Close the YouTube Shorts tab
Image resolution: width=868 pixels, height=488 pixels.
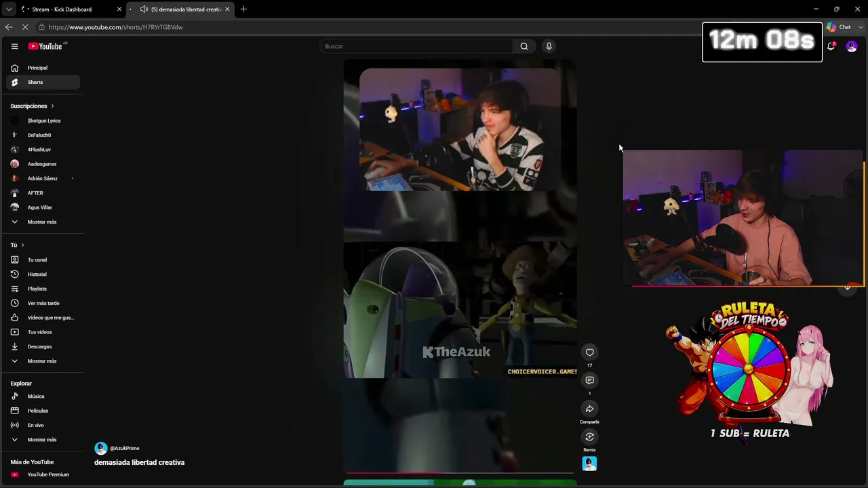click(227, 9)
